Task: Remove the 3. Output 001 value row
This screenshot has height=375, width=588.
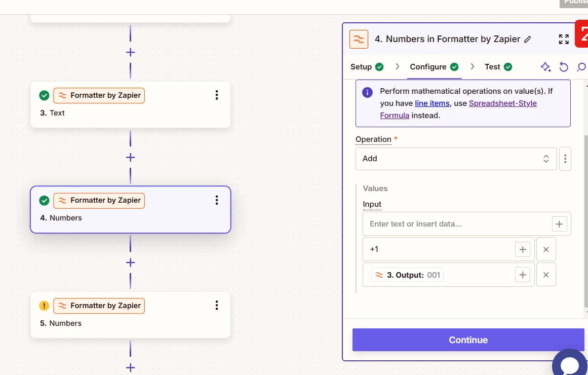Action: pos(546,275)
